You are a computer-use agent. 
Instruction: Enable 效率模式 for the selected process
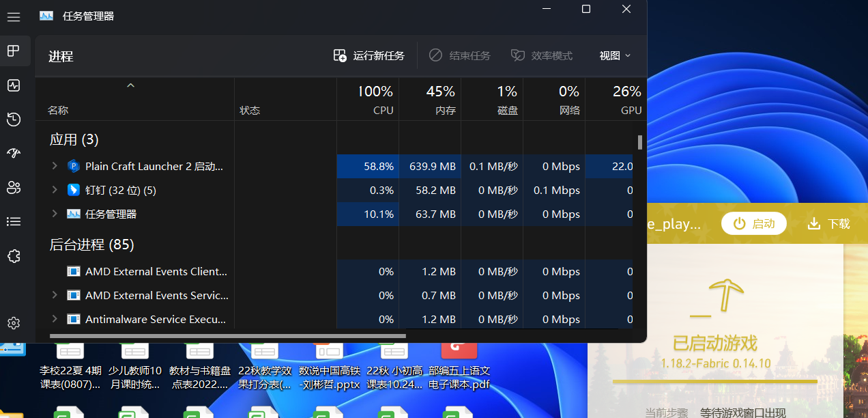(x=541, y=55)
